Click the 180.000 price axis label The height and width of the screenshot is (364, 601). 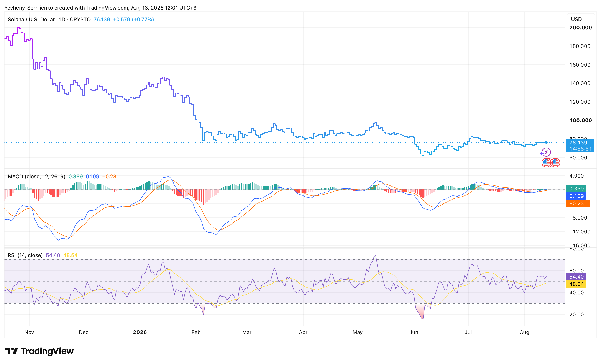pyautogui.click(x=580, y=46)
